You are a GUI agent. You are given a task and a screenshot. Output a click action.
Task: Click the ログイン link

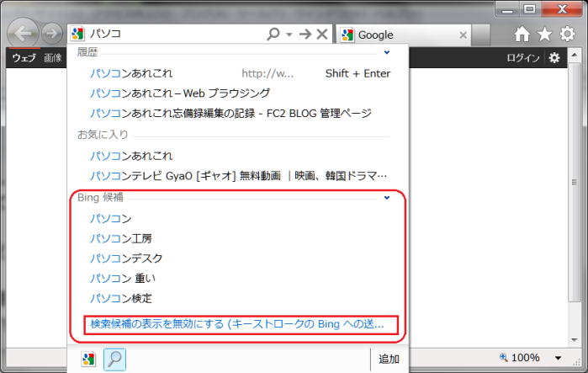[x=522, y=58]
